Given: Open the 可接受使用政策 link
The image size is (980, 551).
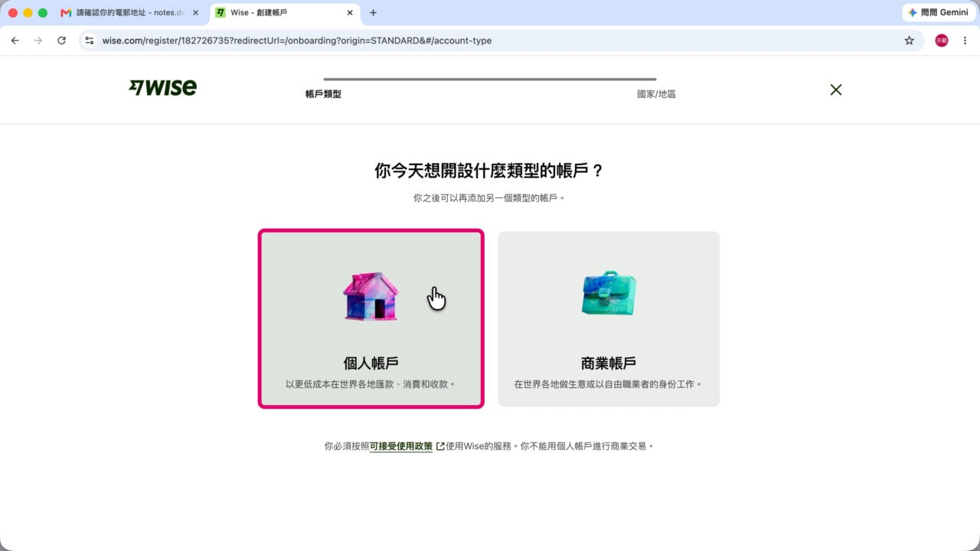Looking at the screenshot, I should (401, 446).
